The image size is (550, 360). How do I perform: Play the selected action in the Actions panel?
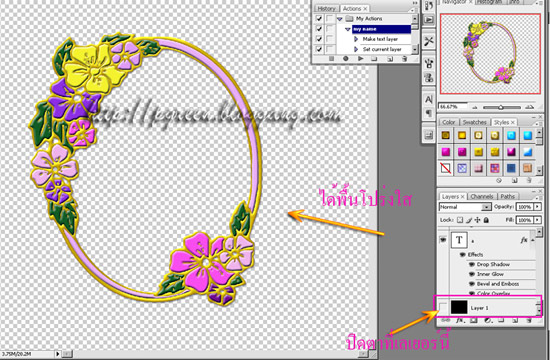[x=360, y=59]
